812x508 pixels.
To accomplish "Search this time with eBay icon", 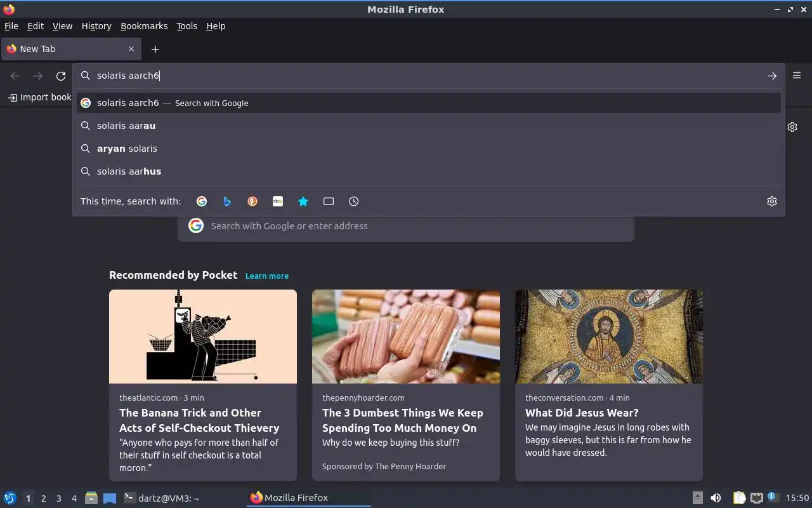I will 278,201.
